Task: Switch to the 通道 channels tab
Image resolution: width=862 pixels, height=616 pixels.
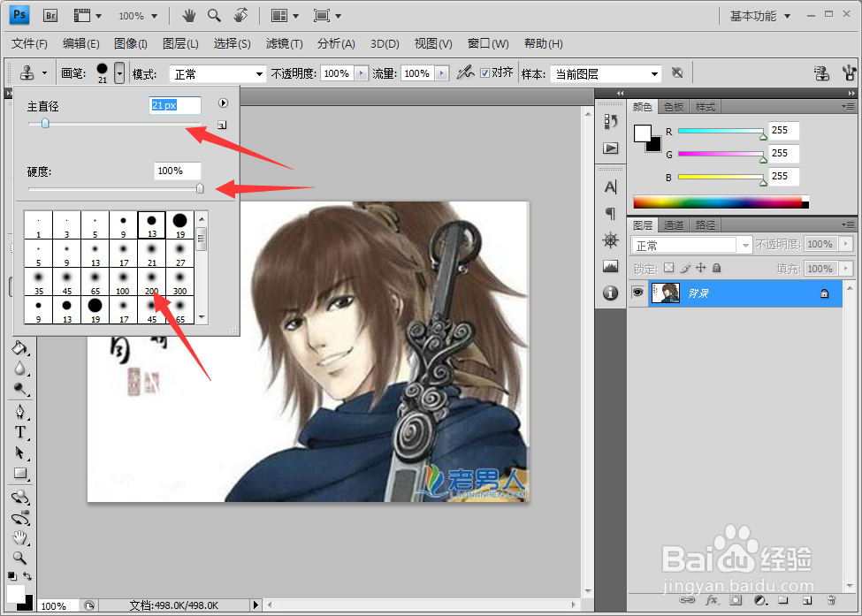Action: tap(674, 225)
